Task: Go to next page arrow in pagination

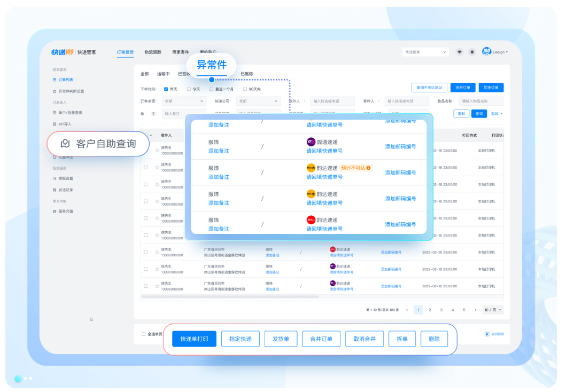Action: point(476,310)
